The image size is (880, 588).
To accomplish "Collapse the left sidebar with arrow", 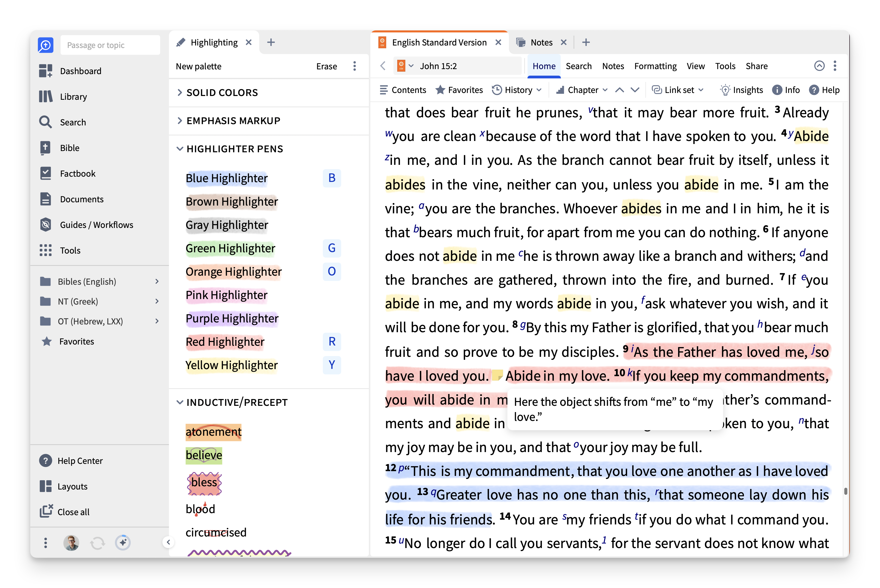I will tap(168, 542).
